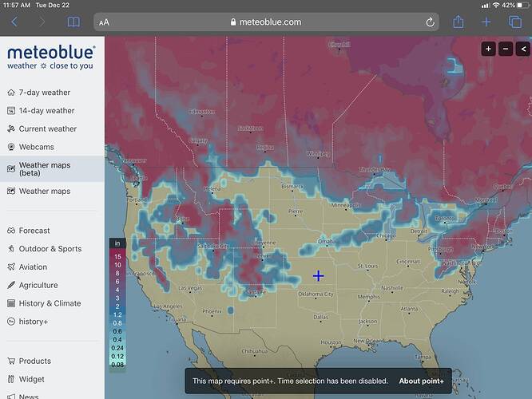This screenshot has height=399, width=532.
Task: Zoom in with the map plus button
Action: pyautogui.click(x=488, y=49)
